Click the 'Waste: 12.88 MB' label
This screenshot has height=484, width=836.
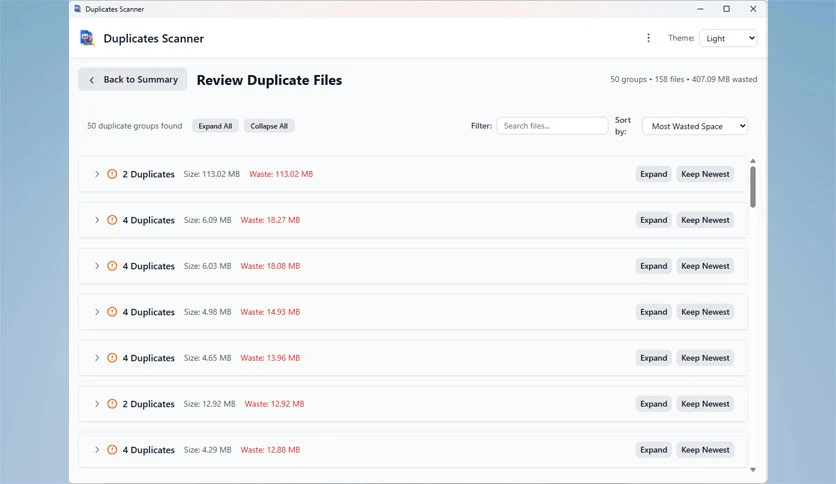270,449
